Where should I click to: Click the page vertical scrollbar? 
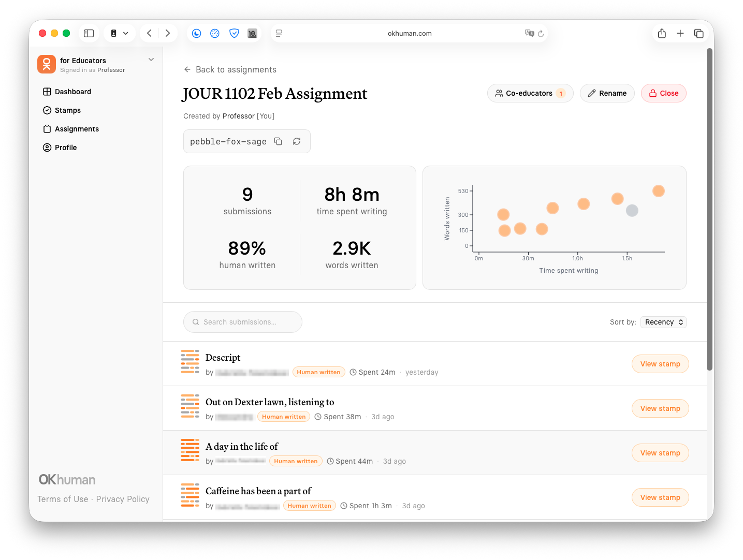[710, 210]
